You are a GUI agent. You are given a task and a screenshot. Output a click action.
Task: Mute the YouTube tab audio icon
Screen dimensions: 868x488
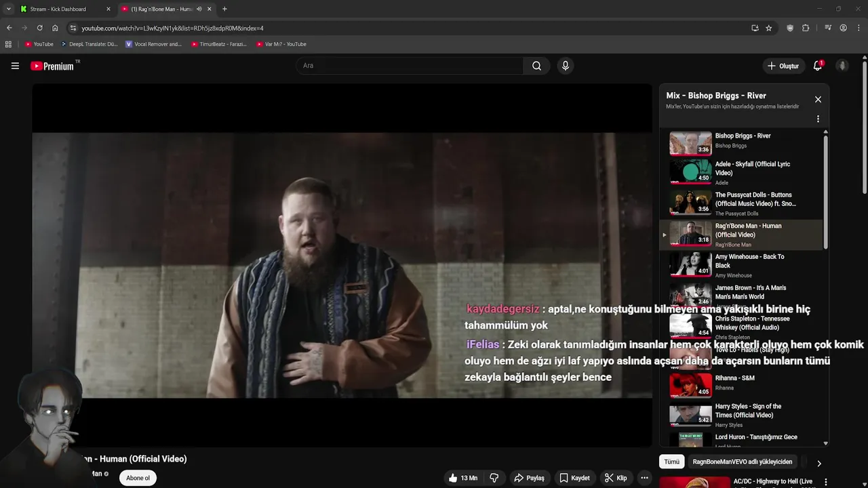pos(199,9)
